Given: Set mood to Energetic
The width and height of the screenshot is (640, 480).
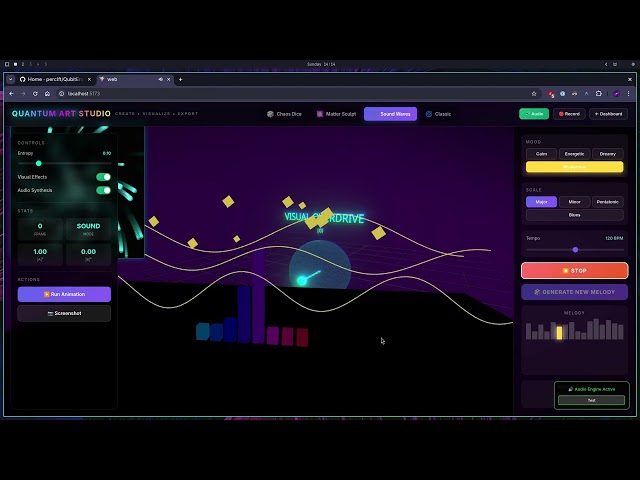Looking at the screenshot, I should pos(574,154).
